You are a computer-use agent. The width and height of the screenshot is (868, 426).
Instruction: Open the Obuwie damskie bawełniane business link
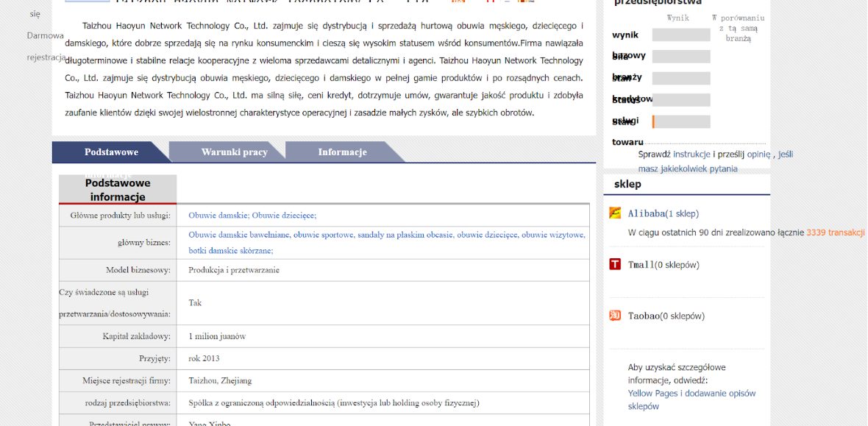pos(239,235)
